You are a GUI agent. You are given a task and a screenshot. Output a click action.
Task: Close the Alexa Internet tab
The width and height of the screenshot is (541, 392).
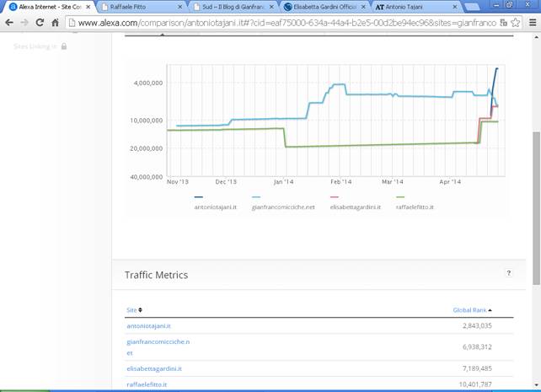(88, 7)
